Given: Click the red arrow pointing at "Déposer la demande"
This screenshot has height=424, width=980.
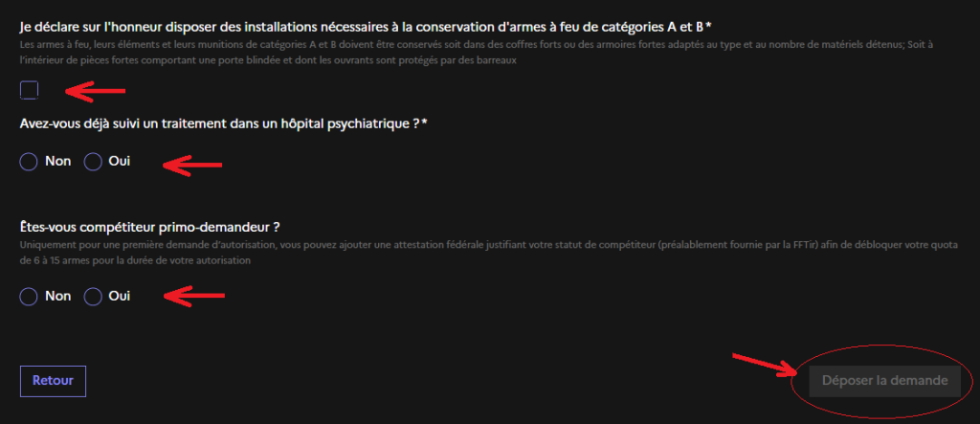Looking at the screenshot, I should coord(764,366).
